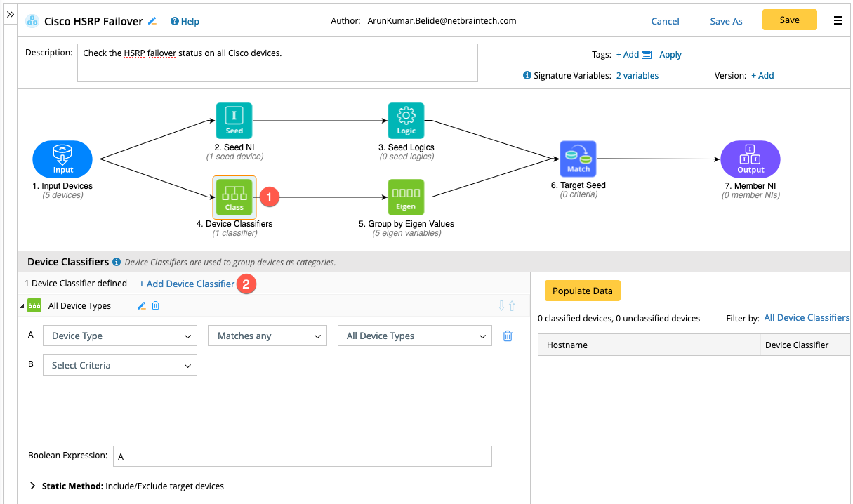Screen dimensions: 853x504
Task: Delete criteria row A trash icon
Action: (508, 336)
